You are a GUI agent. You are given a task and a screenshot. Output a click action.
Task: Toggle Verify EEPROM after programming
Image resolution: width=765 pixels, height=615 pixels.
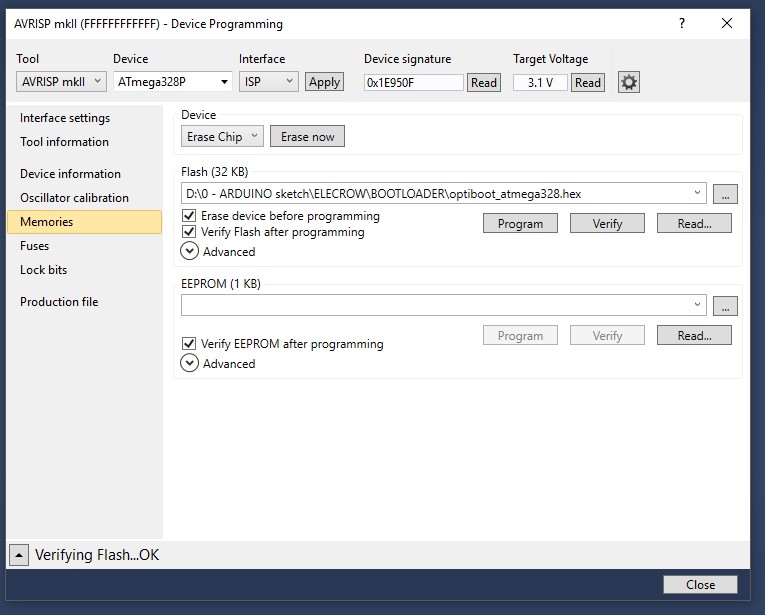(189, 344)
